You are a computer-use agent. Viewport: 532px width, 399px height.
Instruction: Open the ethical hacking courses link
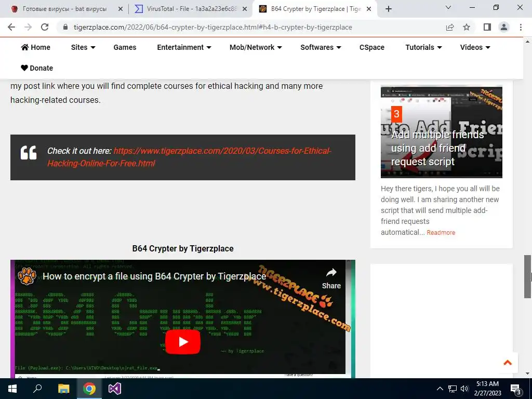point(189,157)
